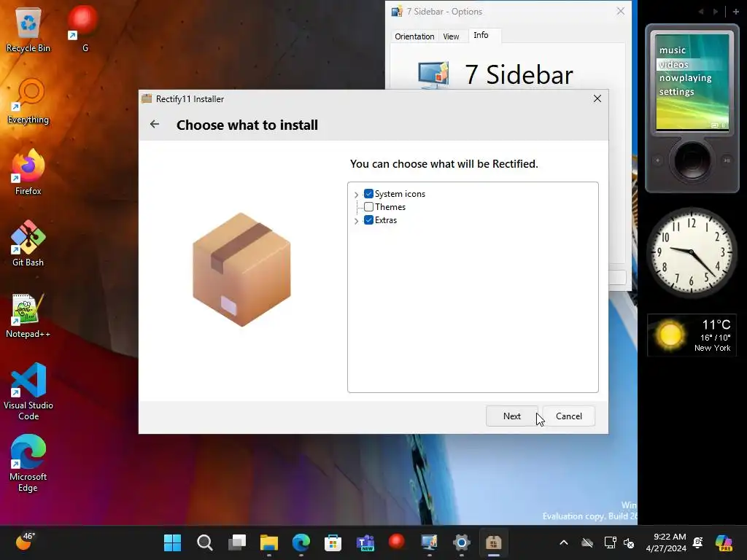Enable the Themes checkbox
The image size is (747, 560).
[368, 206]
